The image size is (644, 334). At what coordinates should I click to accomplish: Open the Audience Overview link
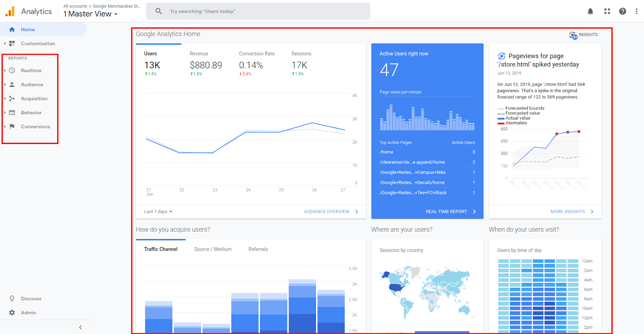click(326, 212)
